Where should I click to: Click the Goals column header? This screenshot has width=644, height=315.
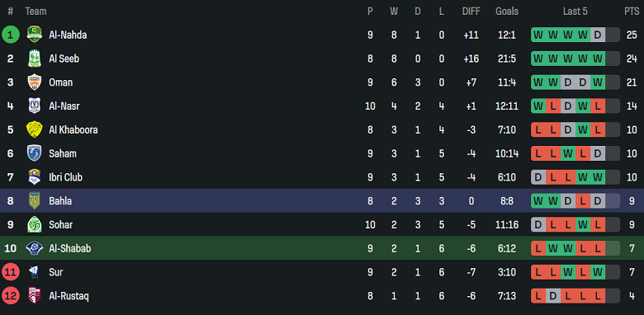507,12
